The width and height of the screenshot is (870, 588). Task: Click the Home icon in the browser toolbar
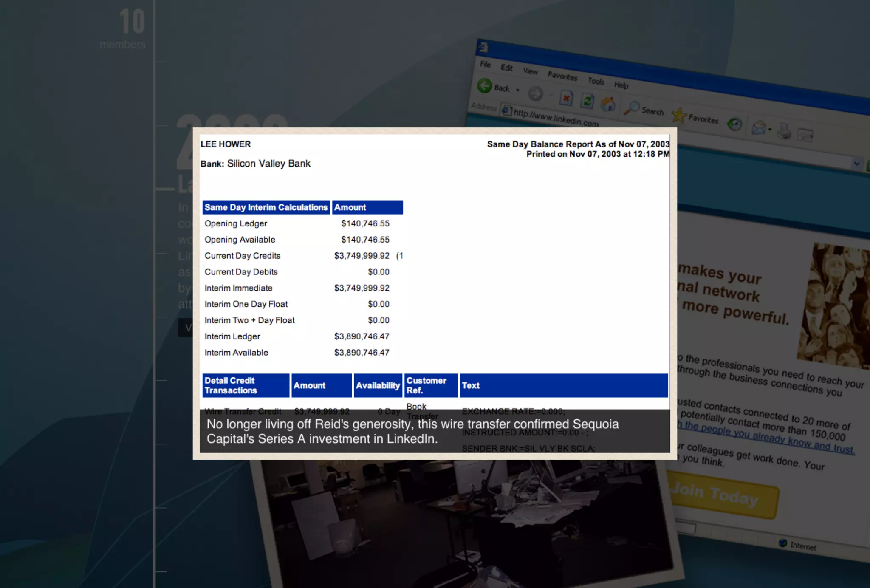click(608, 104)
